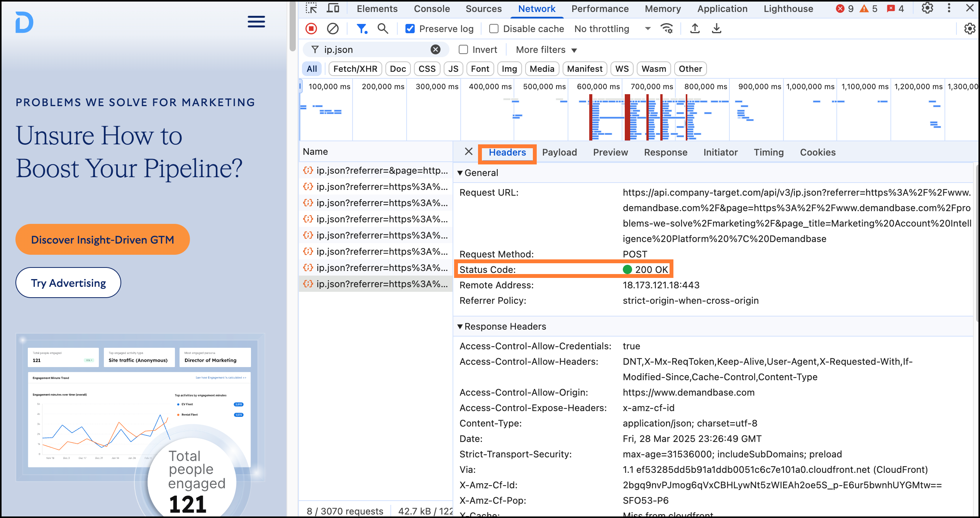This screenshot has width=980, height=518.
Task: Open network search with magnifier icon
Action: click(383, 29)
